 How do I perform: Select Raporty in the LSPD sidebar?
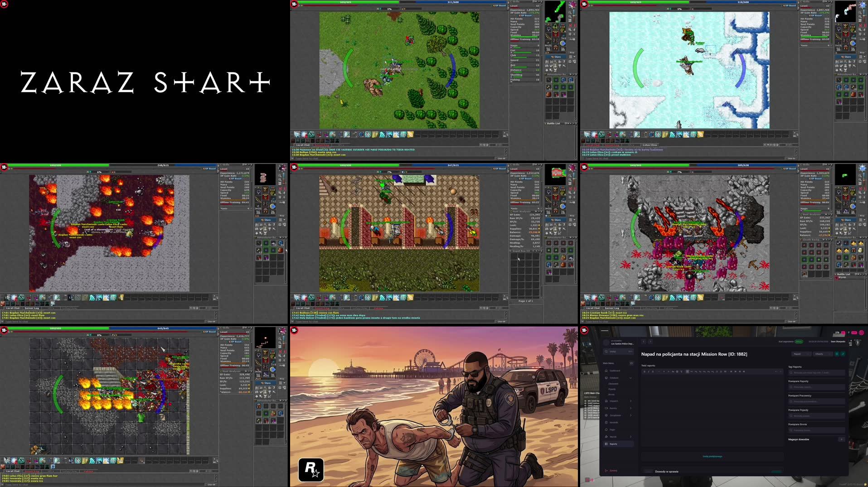pos(618,444)
